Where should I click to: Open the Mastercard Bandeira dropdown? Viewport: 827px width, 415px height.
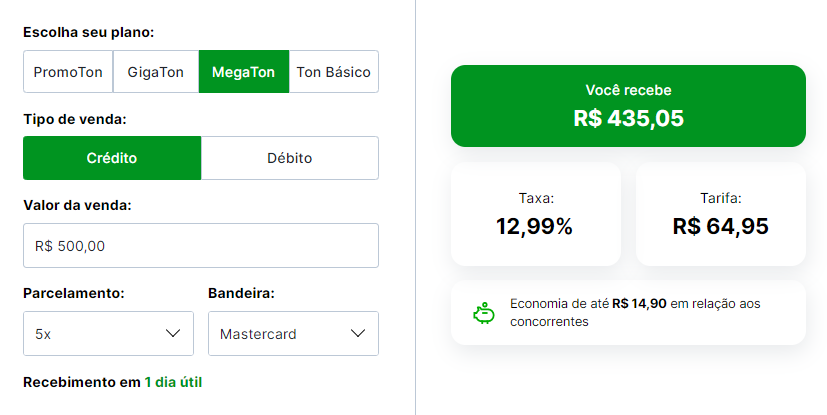(293, 333)
